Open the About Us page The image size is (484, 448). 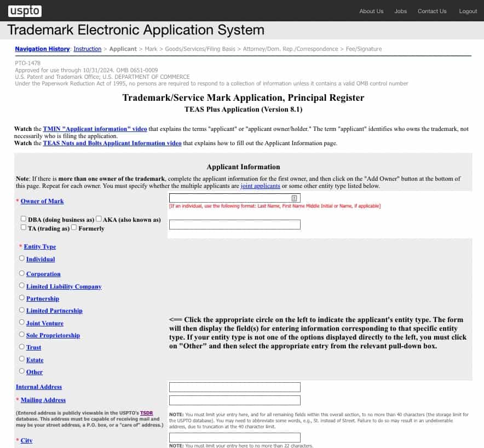[x=371, y=11]
